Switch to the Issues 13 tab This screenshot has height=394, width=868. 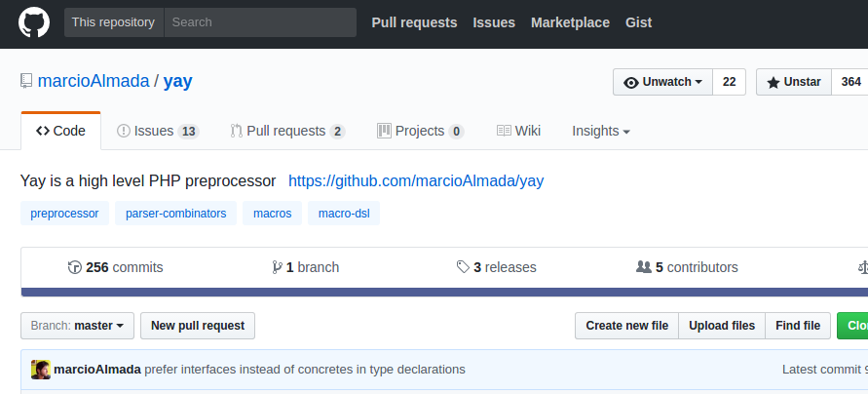158,132
